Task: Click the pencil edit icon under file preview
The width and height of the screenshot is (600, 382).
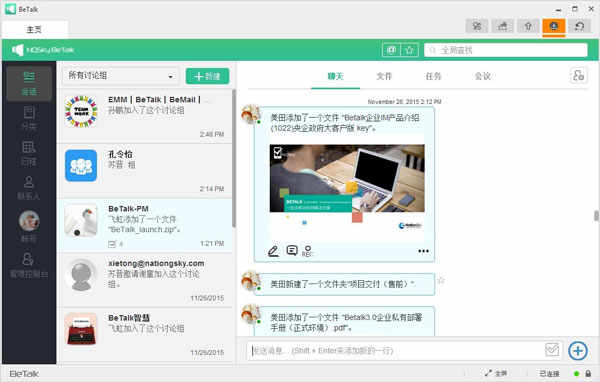Action: pos(273,251)
